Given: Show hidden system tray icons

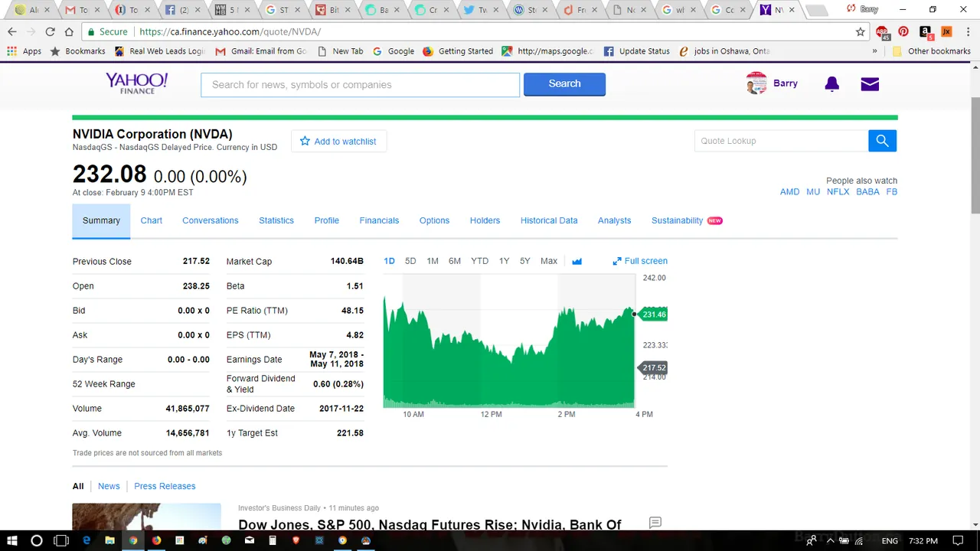Looking at the screenshot, I should [x=829, y=541].
